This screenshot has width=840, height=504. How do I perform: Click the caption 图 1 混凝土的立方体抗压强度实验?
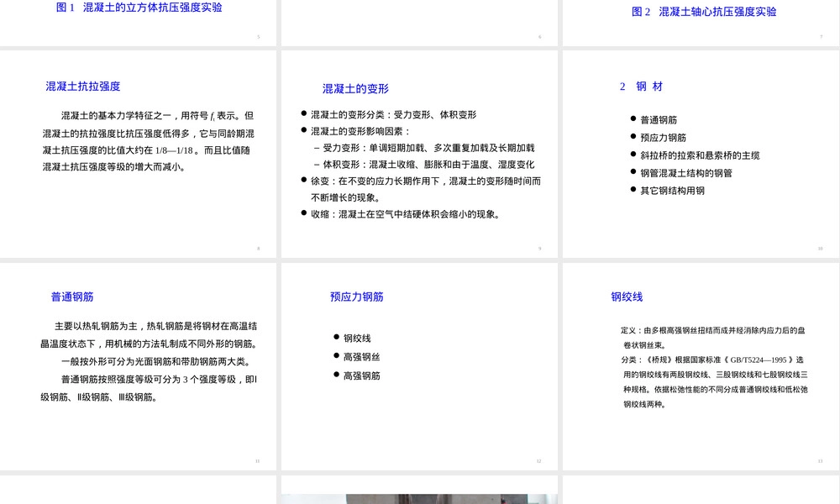(139, 8)
